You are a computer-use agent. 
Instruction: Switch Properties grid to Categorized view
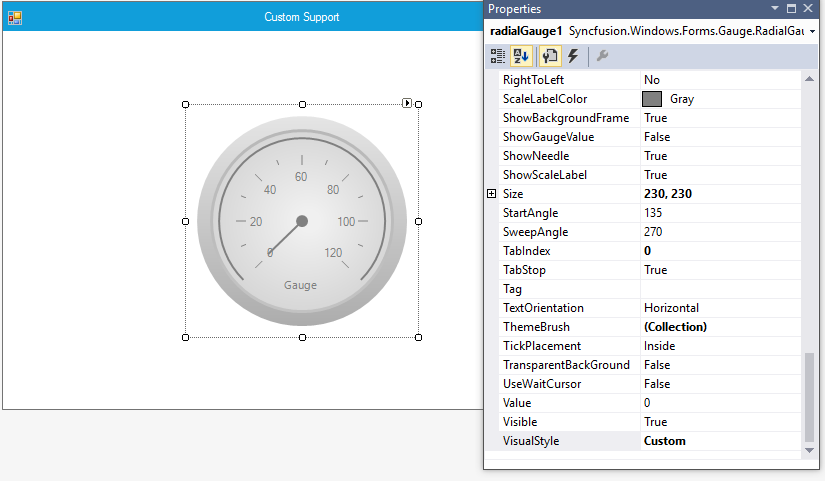click(497, 56)
